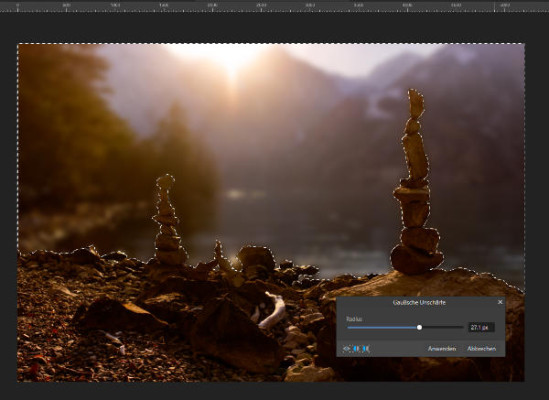Close the Gaußsche Unschärfe dialog
The height and width of the screenshot is (400, 549).
pyautogui.click(x=500, y=302)
